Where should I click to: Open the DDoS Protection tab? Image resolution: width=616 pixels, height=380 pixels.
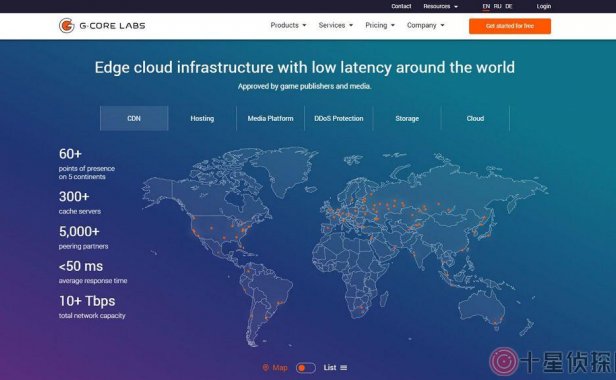[339, 118]
